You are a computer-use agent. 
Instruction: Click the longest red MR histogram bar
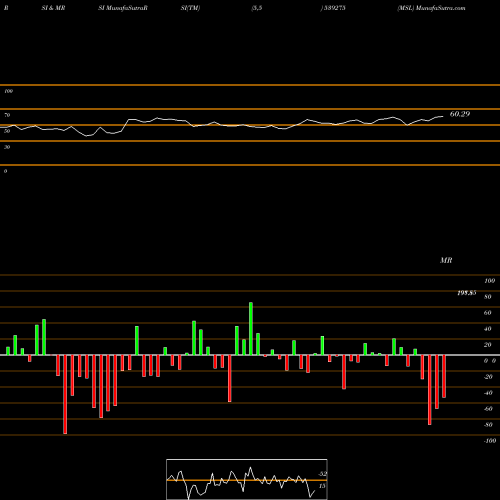click(x=65, y=394)
